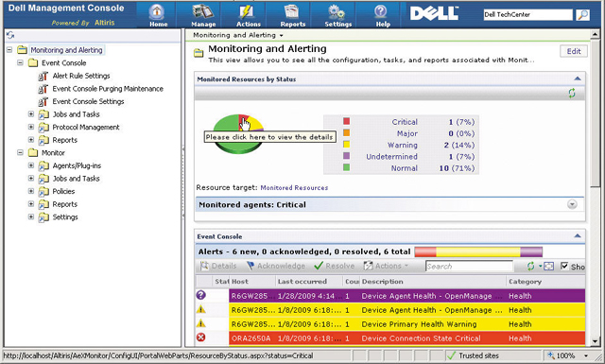The width and height of the screenshot is (605, 364).
Task: Click the warning icon on yellow Device Agent Health row
Action: pyautogui.click(x=200, y=309)
